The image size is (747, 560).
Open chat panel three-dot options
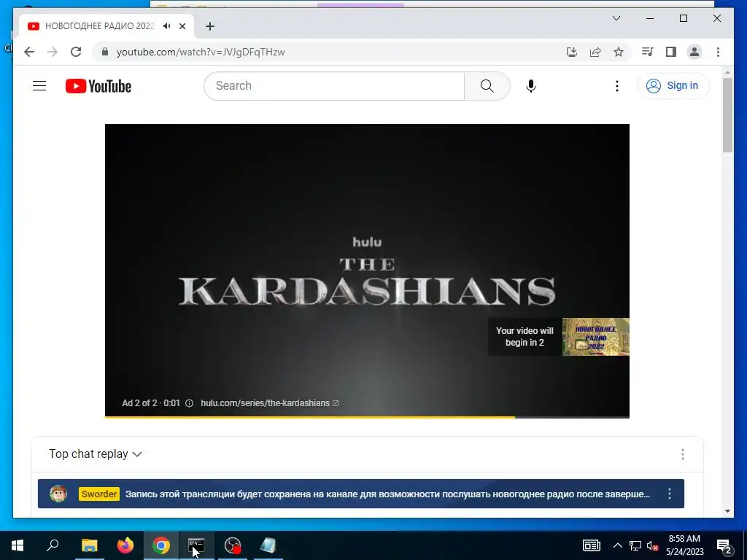682,454
